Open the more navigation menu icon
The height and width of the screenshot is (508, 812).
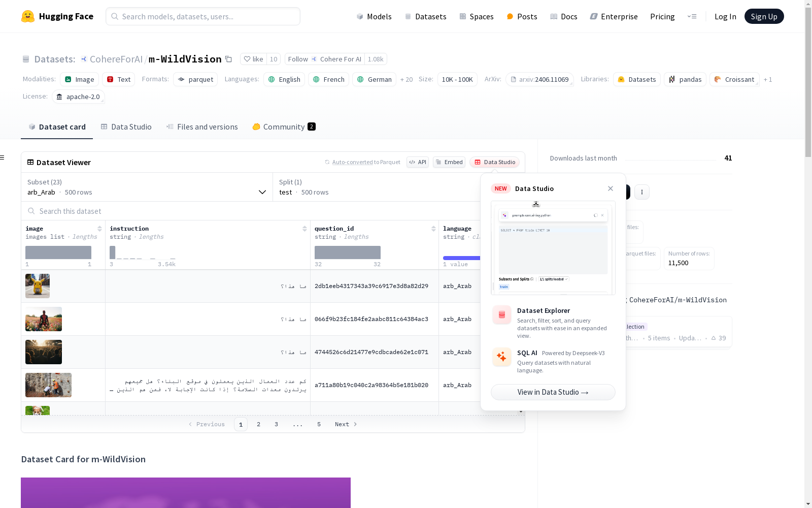(x=692, y=16)
